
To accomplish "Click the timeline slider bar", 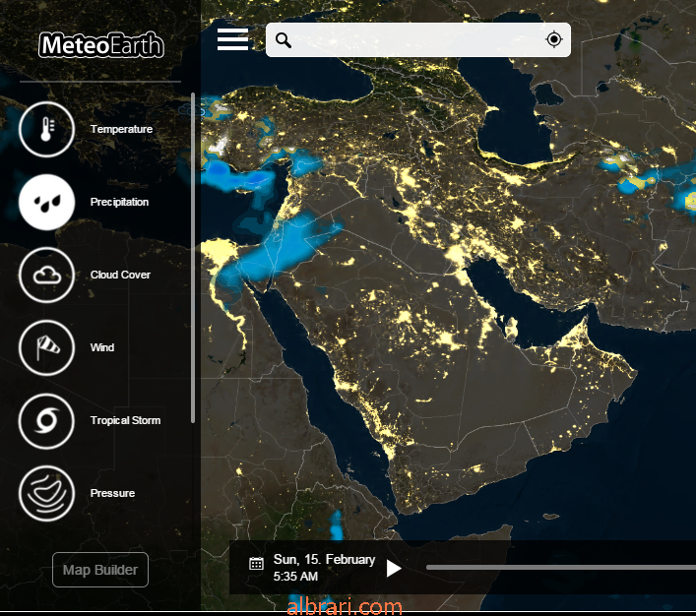I will (560, 567).
